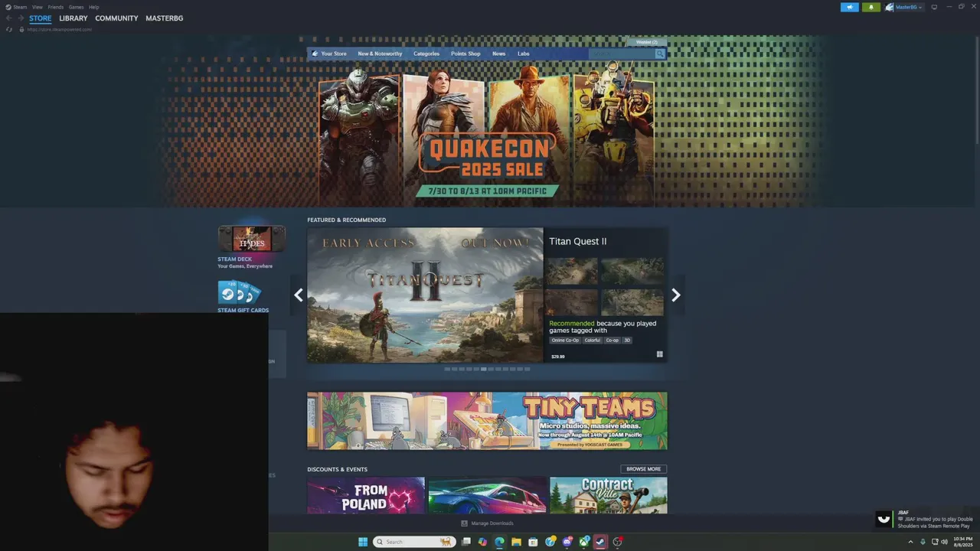Click the forward navigation arrow
This screenshot has width=980, height=551.
coord(21,18)
